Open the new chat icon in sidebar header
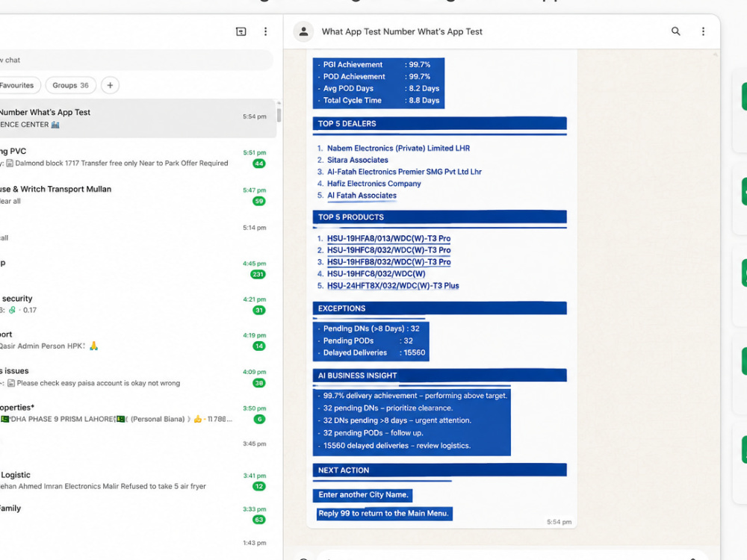The height and width of the screenshot is (560, 747). [x=241, y=31]
